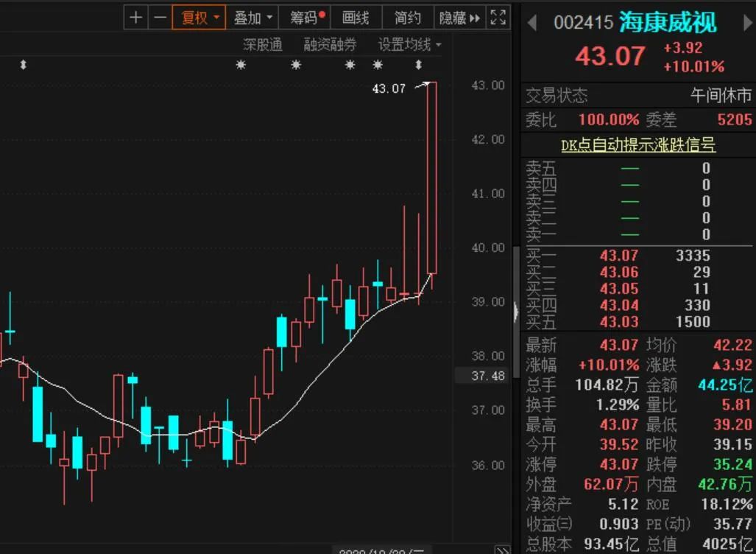Click the 均价 value 42.22
The image size is (756, 554).
click(x=733, y=345)
